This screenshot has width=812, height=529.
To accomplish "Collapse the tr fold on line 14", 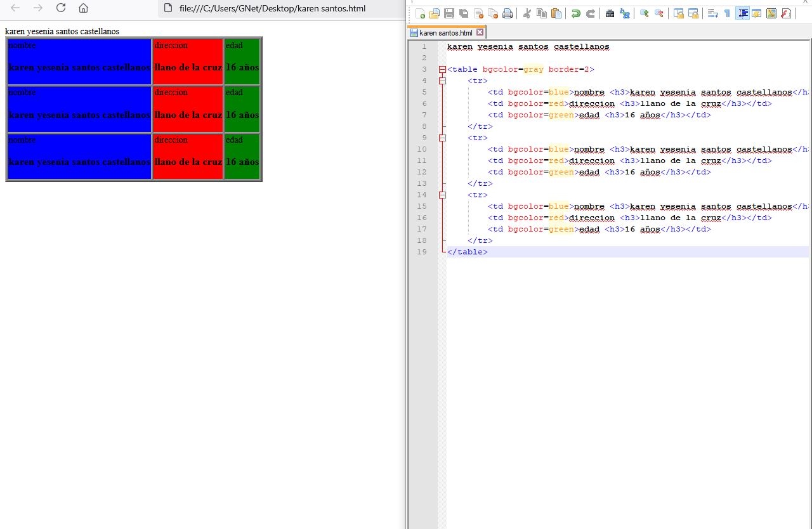I will click(442, 195).
